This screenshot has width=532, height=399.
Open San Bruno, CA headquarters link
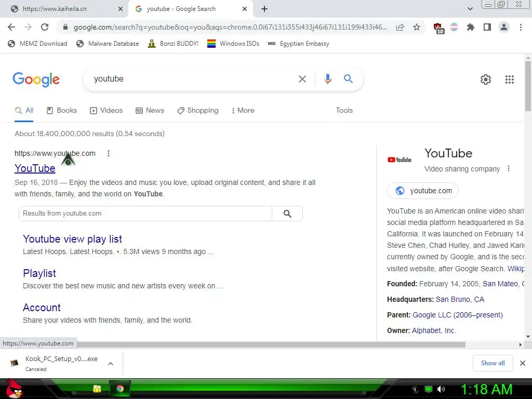pyautogui.click(x=460, y=299)
